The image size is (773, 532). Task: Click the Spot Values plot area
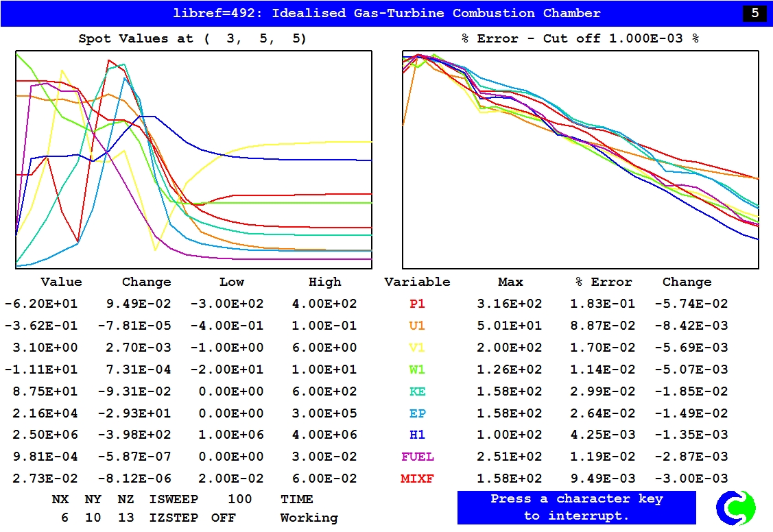pos(193,159)
